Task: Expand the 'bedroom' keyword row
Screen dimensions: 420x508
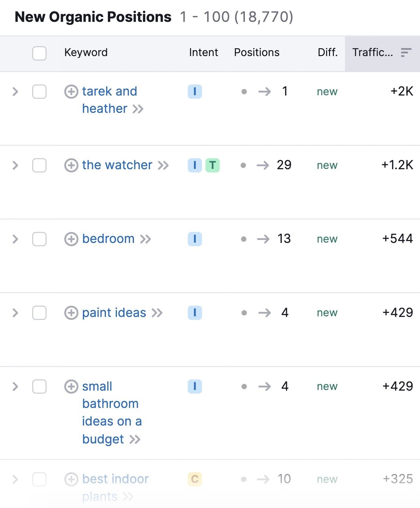Action: 15,239
